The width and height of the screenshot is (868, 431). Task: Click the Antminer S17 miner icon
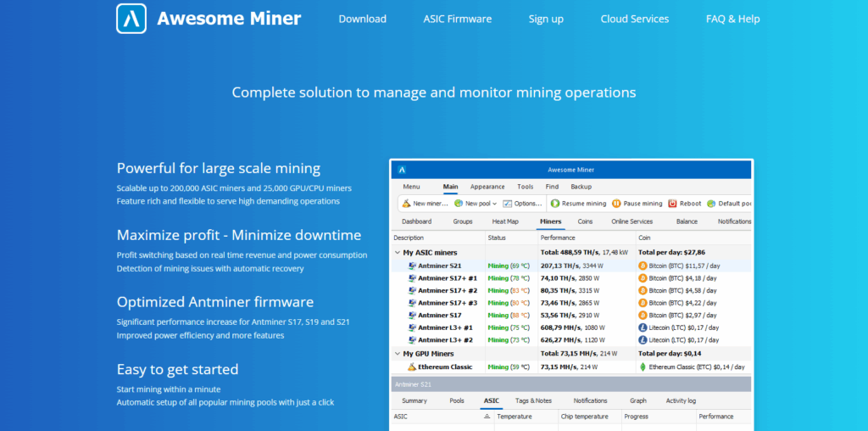point(412,316)
